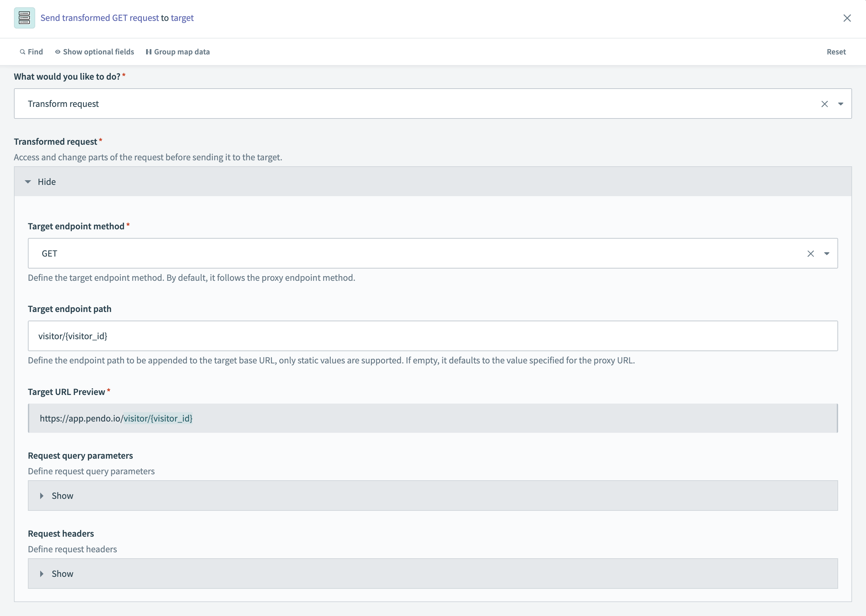Click Group map data label
Image resolution: width=866 pixels, height=616 pixels.
click(182, 52)
